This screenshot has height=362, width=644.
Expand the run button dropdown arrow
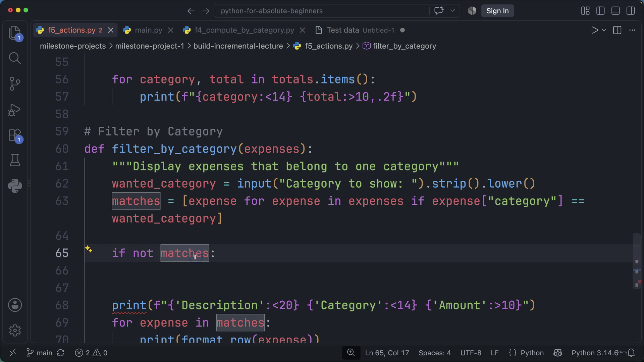604,30
